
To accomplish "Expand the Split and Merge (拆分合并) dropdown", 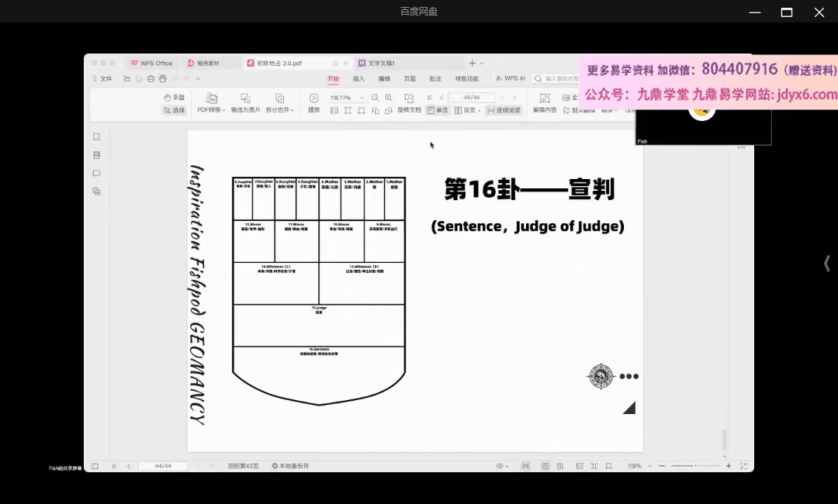I will [x=279, y=110].
